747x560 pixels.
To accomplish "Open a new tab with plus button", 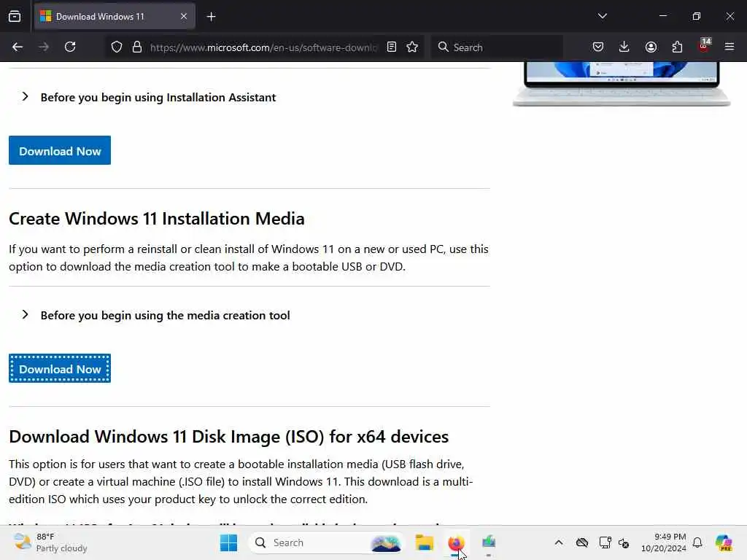I will tap(211, 17).
